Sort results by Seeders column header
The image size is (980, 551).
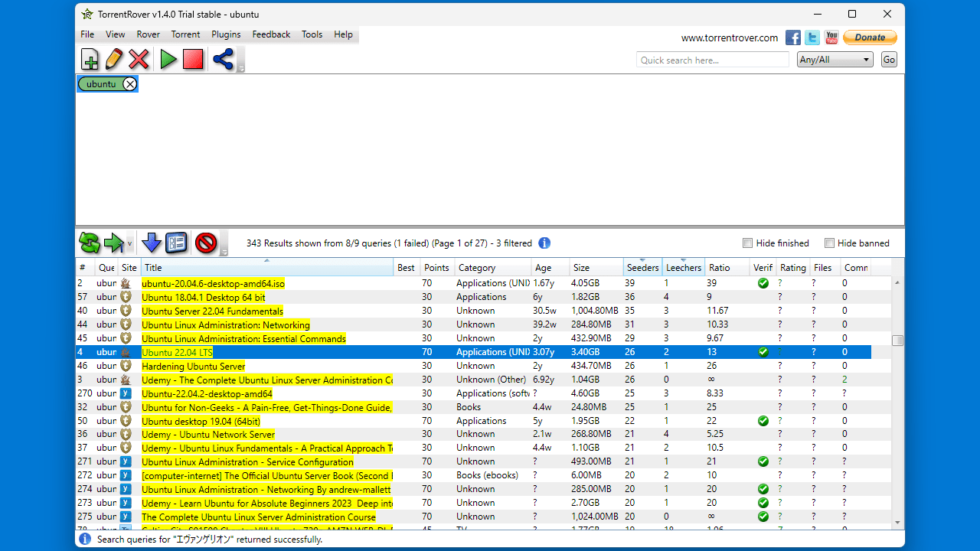(x=642, y=268)
